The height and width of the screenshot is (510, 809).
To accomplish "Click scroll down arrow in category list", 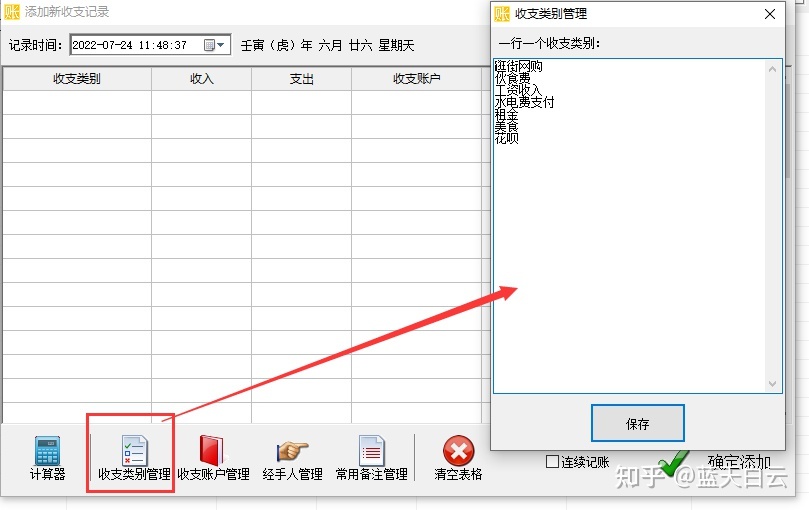I will (772, 384).
